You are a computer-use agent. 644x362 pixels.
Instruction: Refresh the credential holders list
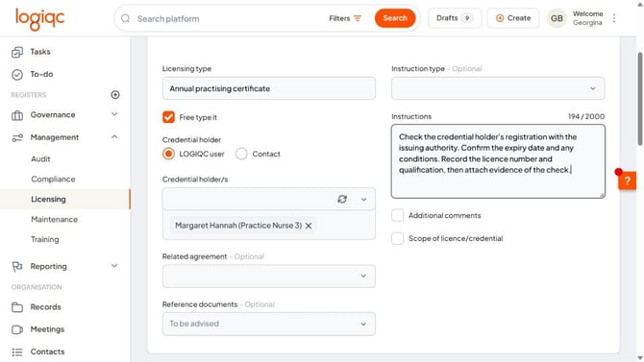[342, 199]
